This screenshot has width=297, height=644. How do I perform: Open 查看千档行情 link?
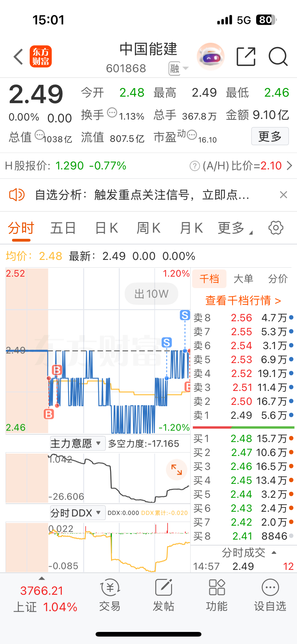pyautogui.click(x=243, y=300)
